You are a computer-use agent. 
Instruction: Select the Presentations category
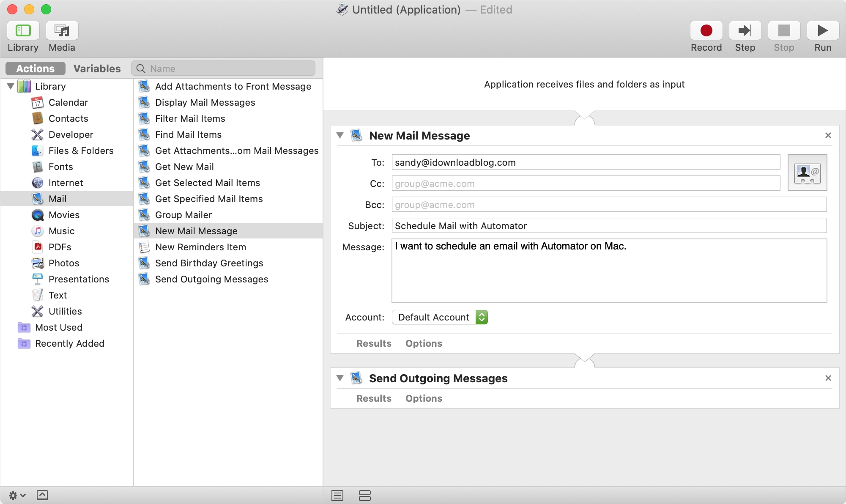tap(68, 279)
